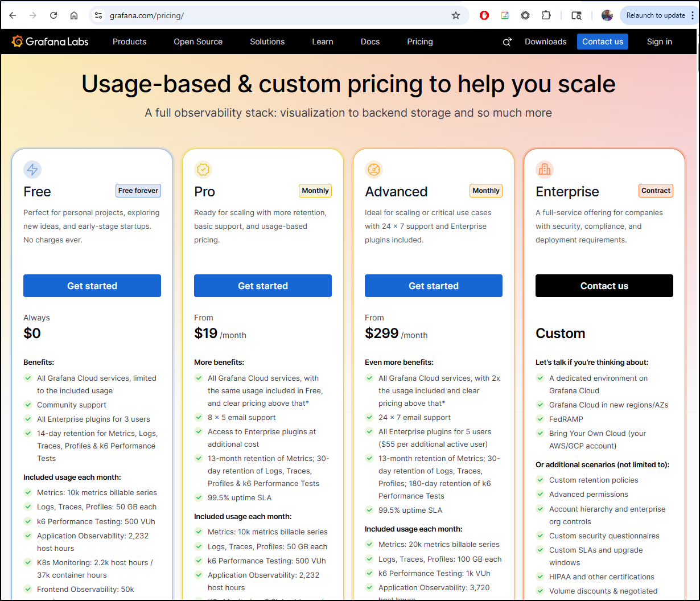Click 'Logs, Traces, Profiles: 100 GB each'
Image resolution: width=700 pixels, height=601 pixels.
click(x=440, y=559)
